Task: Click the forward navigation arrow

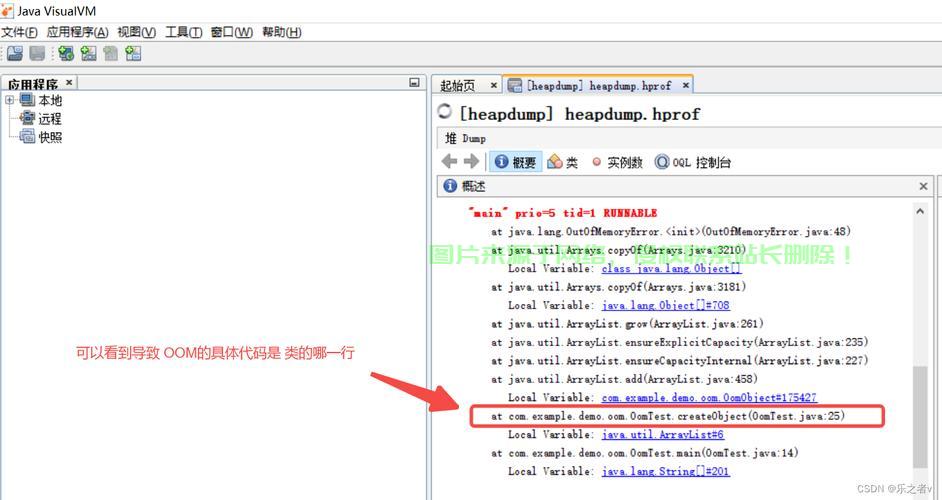Action: coord(472,162)
